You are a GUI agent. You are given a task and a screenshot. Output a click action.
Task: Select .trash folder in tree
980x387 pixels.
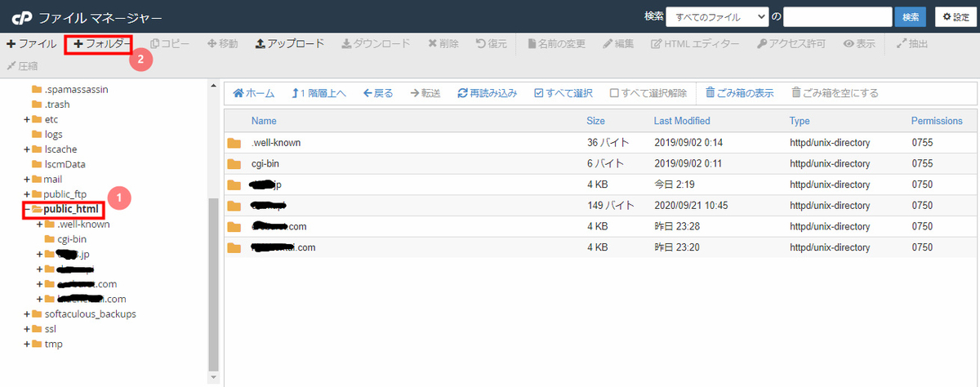(56, 104)
